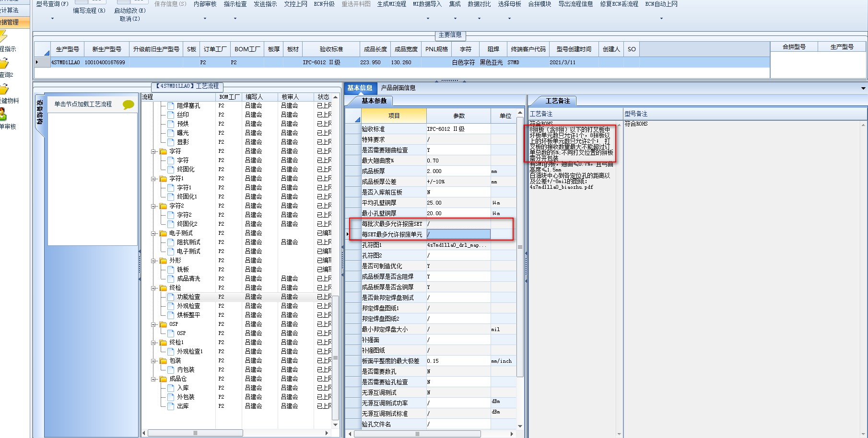This screenshot has width=868, height=438.
Task: Collapse the 字符 tree node
Action: 154,151
